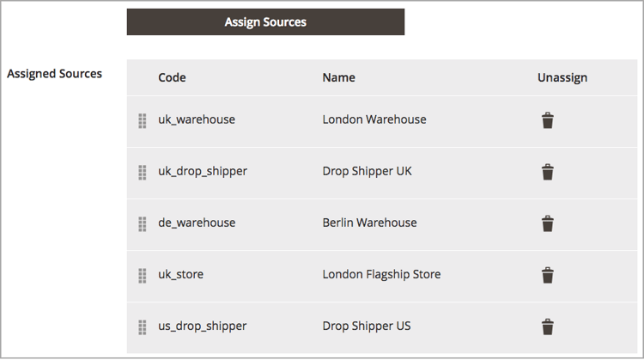Viewport: 644px width, 360px height.
Task: Click drag handle beside uk_drop_shipper
Action: coord(143,172)
